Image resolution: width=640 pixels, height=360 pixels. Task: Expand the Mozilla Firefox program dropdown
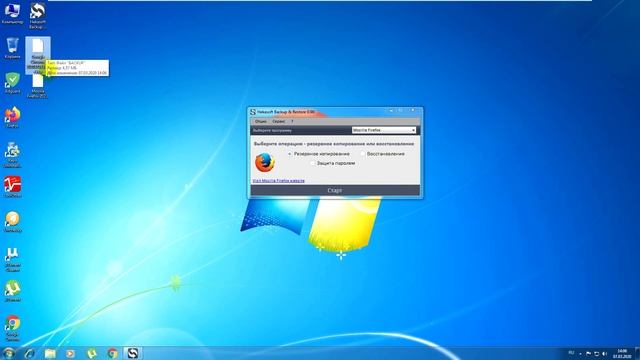[384, 130]
